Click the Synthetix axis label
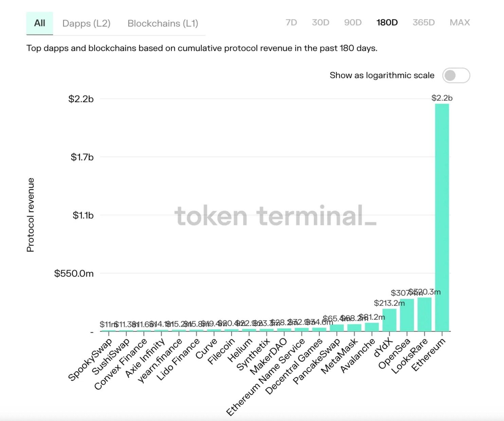 [x=253, y=354]
